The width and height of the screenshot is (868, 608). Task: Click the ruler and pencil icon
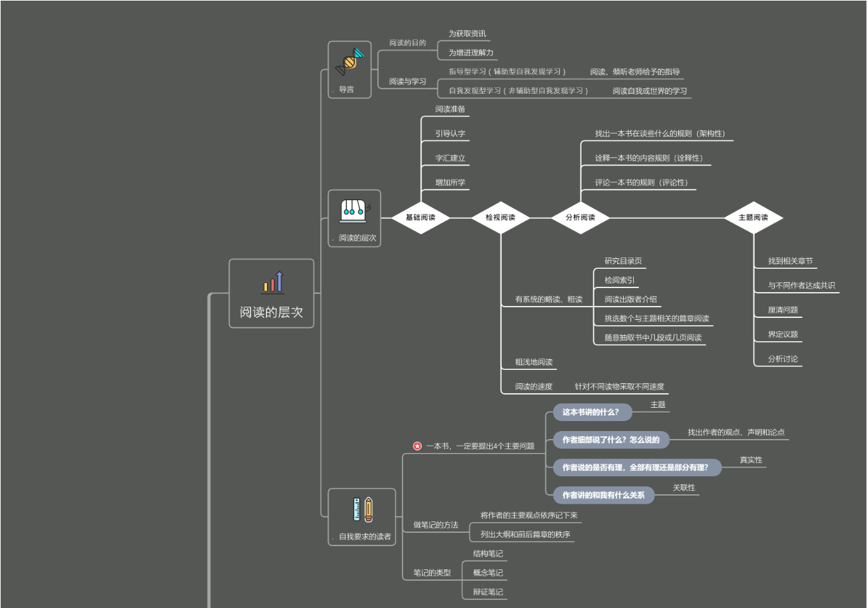point(362,510)
